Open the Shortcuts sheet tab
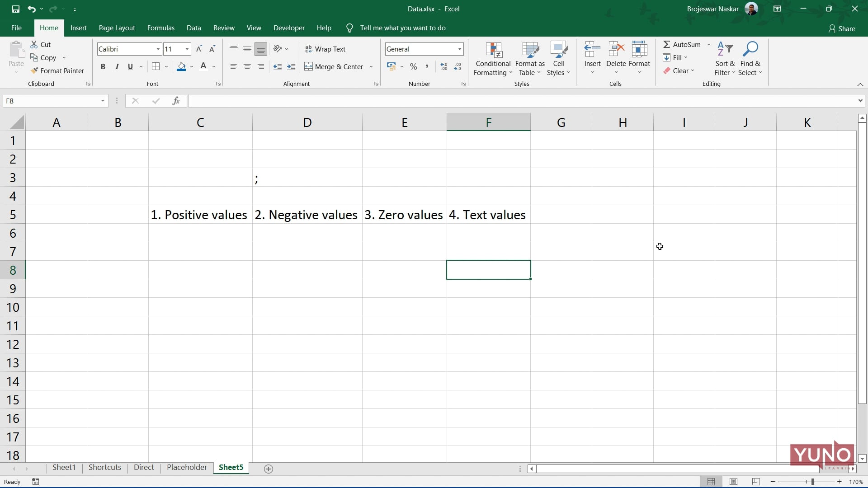 [x=105, y=467]
